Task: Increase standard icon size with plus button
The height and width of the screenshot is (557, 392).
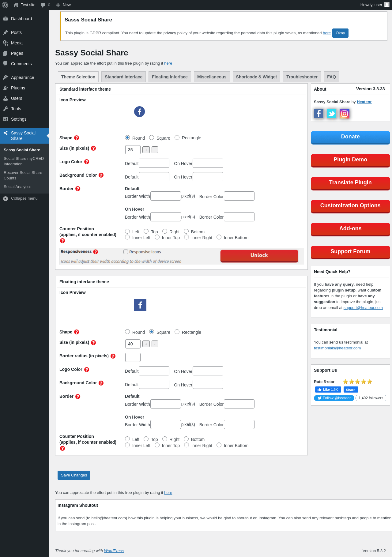Action: pos(146,150)
